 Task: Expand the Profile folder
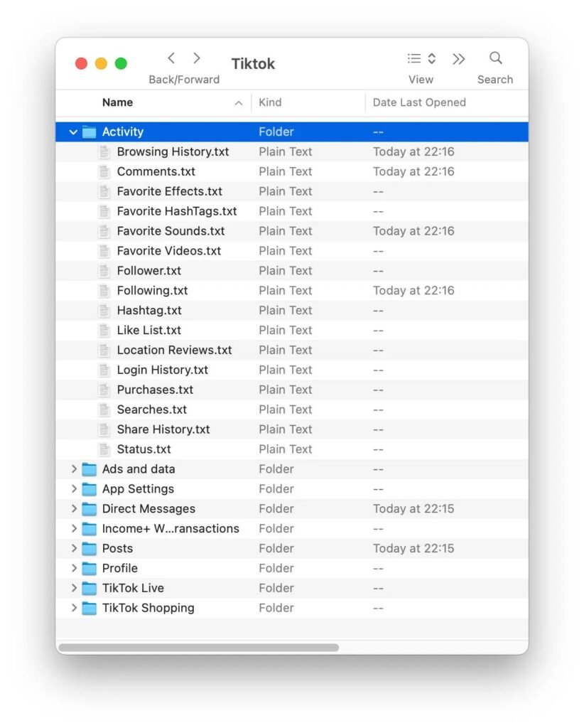(74, 568)
